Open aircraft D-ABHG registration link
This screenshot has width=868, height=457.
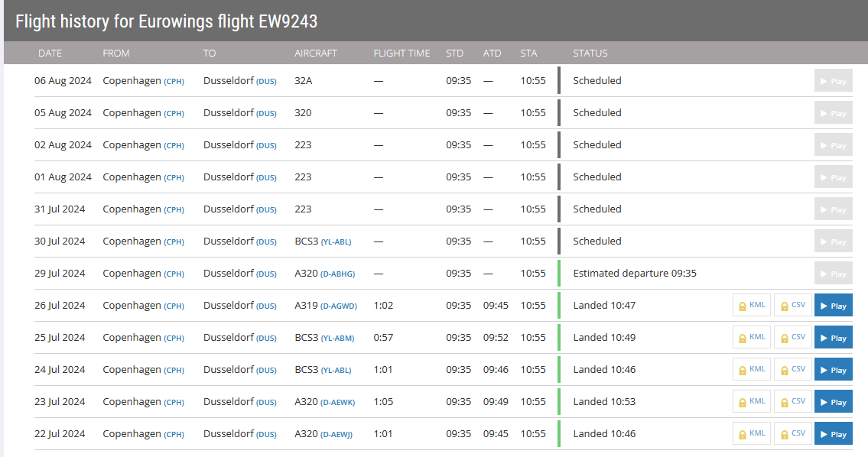point(337,274)
